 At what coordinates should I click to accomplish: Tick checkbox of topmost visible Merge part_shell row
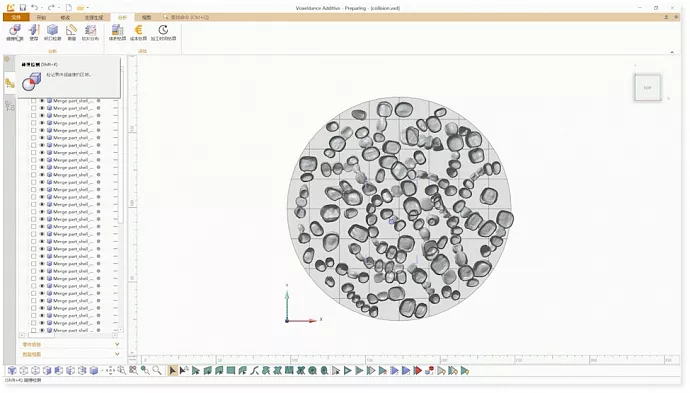click(33, 101)
